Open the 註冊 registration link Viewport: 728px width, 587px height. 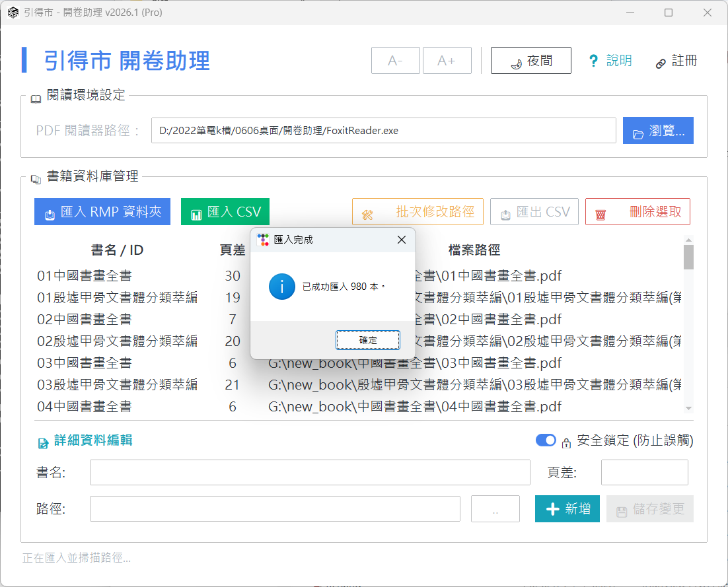[676, 61]
